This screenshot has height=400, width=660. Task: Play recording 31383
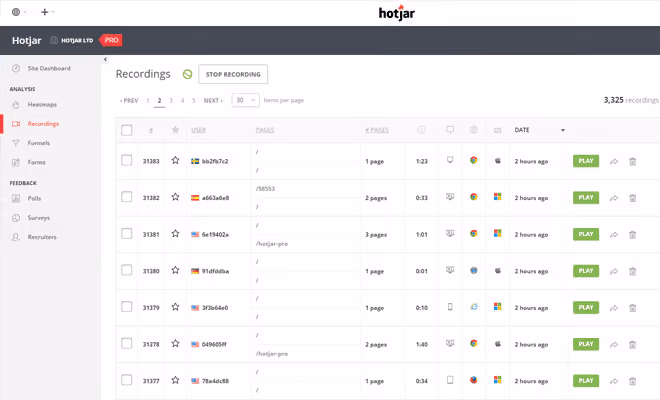[585, 161]
